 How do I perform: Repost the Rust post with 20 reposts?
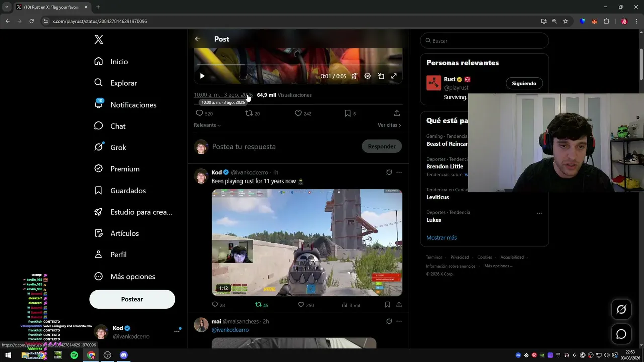[x=252, y=113]
